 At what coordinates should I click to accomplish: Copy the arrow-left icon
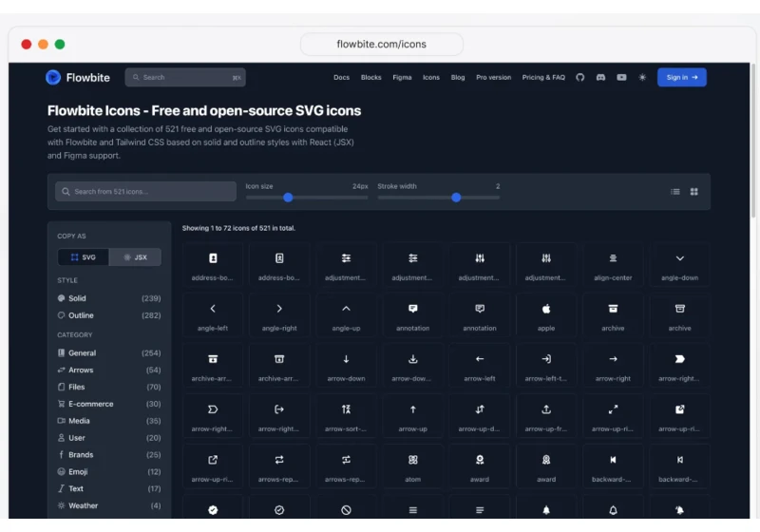coord(480,367)
